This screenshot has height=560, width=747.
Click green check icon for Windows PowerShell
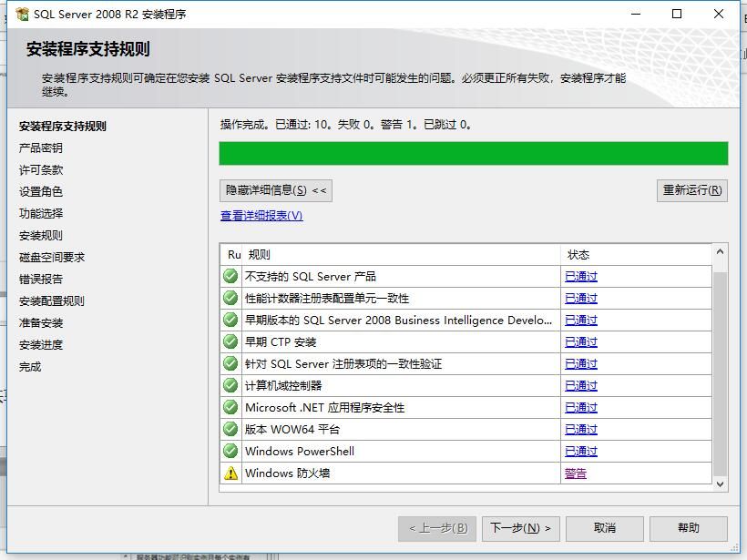coord(230,451)
